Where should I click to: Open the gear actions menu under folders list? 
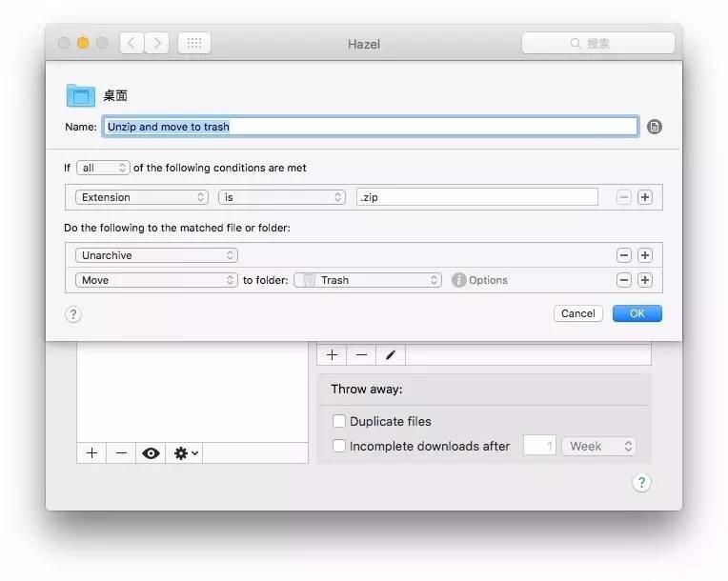(x=185, y=453)
